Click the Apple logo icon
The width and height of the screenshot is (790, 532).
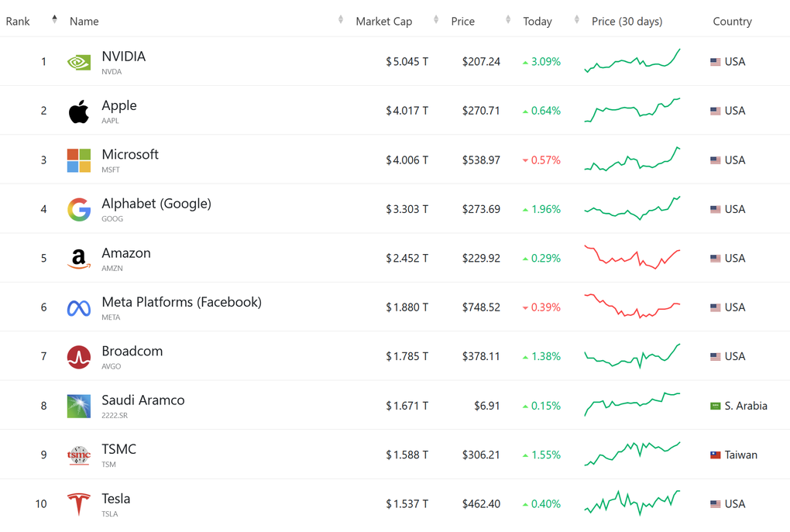pyautogui.click(x=79, y=112)
